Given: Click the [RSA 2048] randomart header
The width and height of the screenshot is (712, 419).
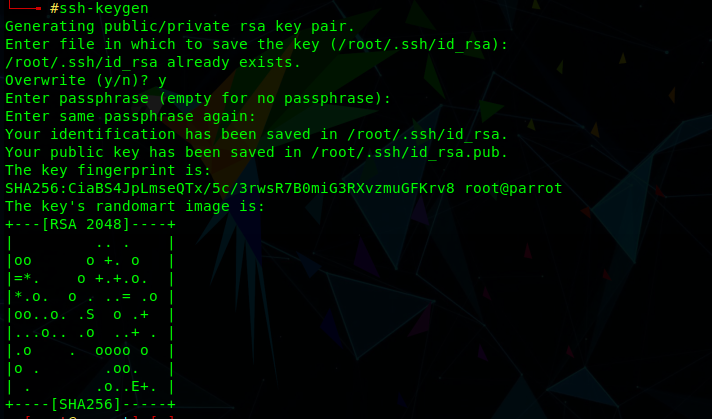Looking at the screenshot, I should coord(86,224).
